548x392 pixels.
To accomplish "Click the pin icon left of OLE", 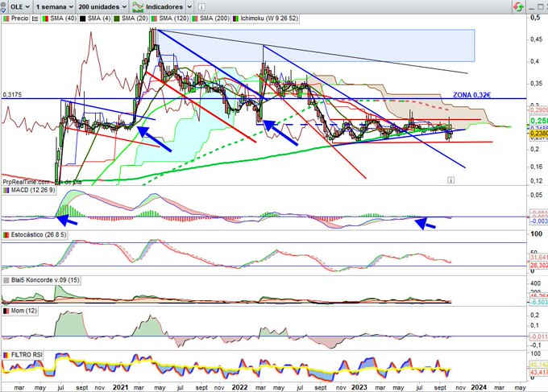I will coord(3,6).
